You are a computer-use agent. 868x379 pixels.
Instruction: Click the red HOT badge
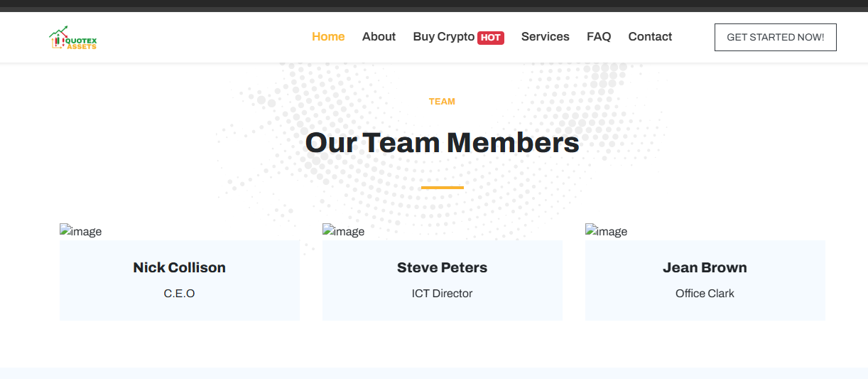point(491,38)
